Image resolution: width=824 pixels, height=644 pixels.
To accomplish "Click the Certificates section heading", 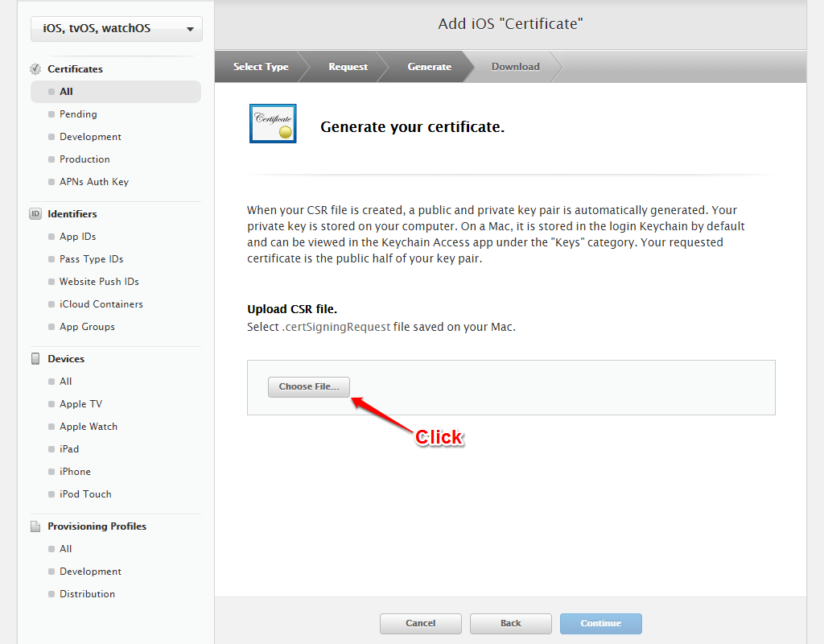I will [75, 69].
